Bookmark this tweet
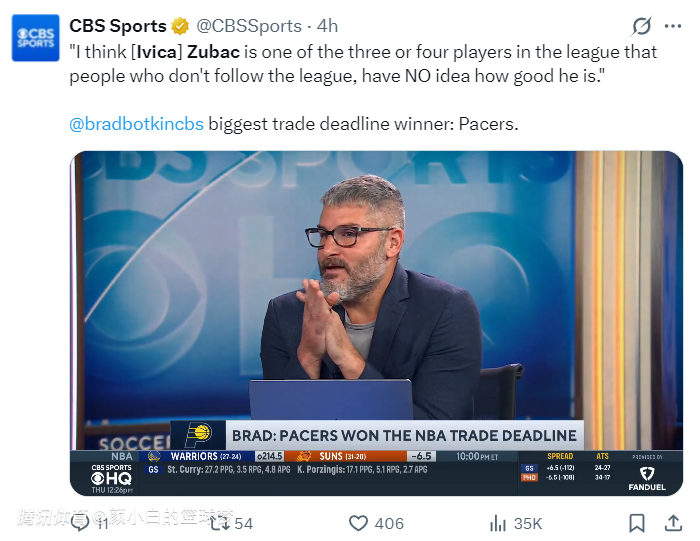Image resolution: width=700 pixels, height=541 pixels. (637, 523)
